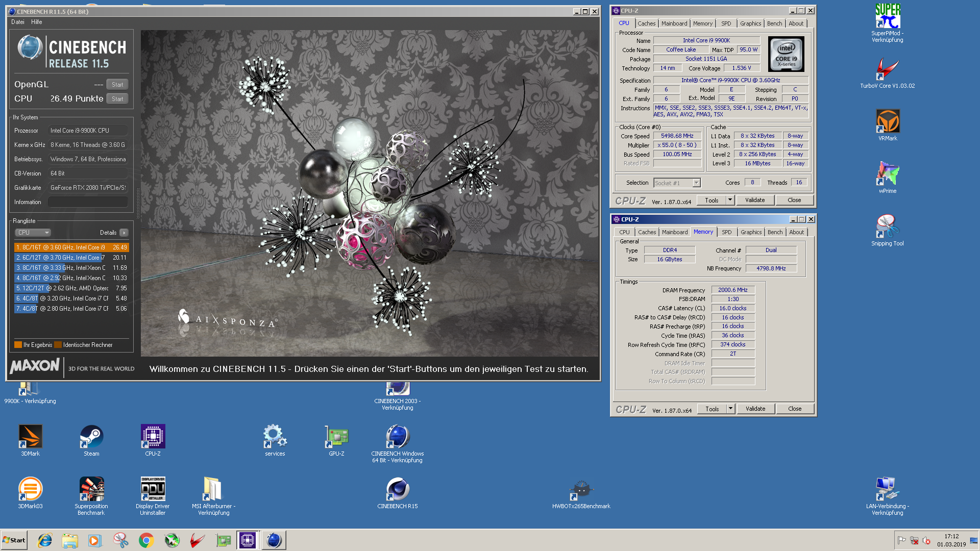Launch the GPU-Z desktop icon
The height and width of the screenshot is (551, 980).
tap(336, 440)
